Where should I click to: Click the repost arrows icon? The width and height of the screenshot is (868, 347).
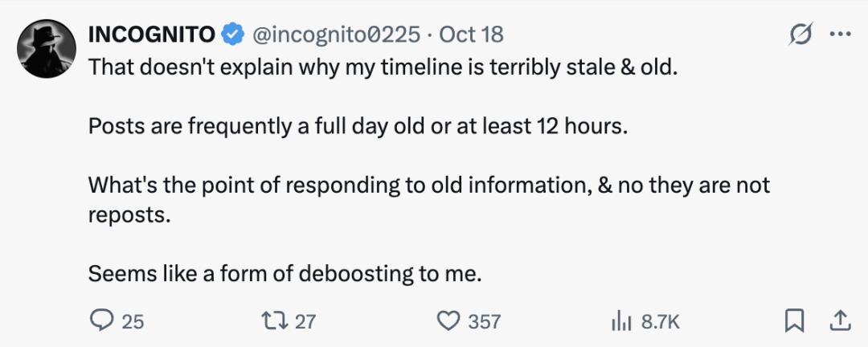pyautogui.click(x=275, y=321)
